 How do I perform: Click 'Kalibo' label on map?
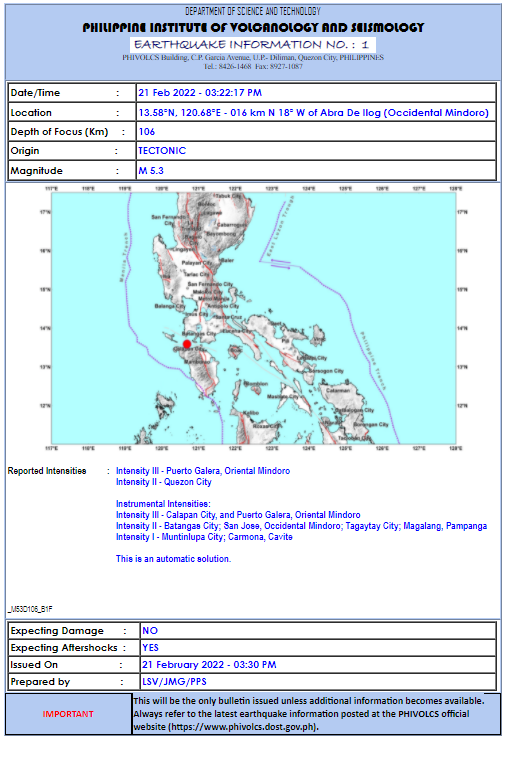(251, 413)
